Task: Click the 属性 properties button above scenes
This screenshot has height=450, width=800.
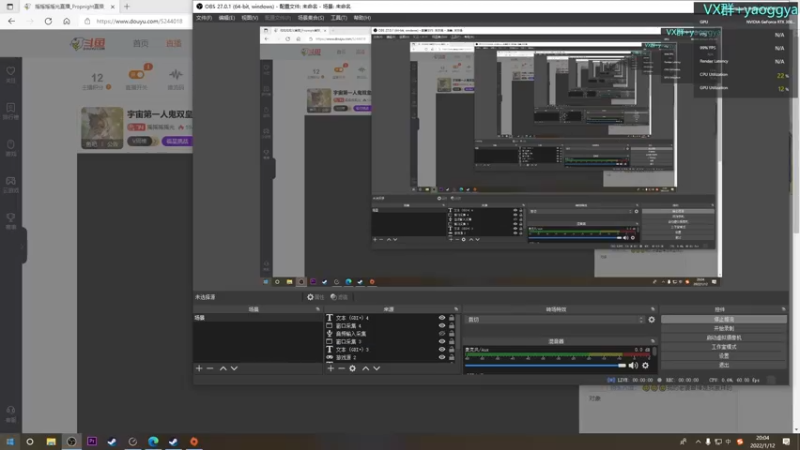Action: coord(315,297)
